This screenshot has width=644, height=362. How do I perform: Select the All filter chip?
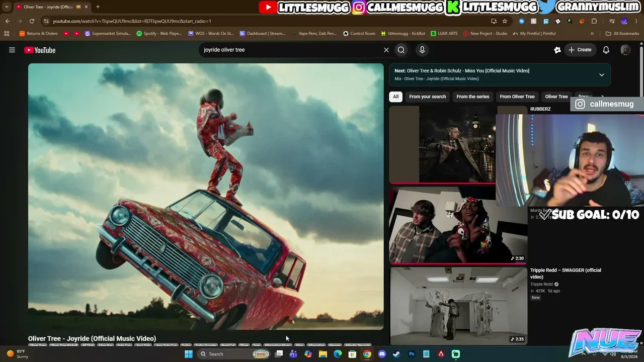396,97
